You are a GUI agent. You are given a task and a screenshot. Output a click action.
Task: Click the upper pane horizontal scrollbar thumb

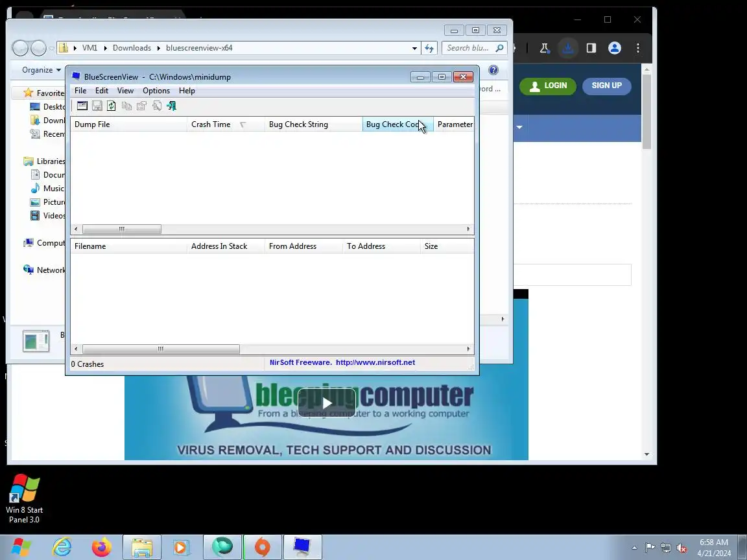pos(121,229)
